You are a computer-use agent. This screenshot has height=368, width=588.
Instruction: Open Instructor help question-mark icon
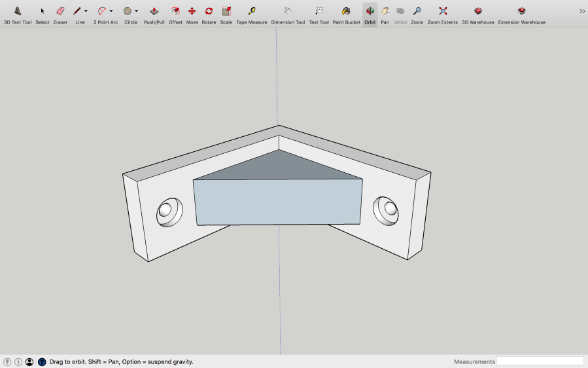pyautogui.click(x=42, y=361)
